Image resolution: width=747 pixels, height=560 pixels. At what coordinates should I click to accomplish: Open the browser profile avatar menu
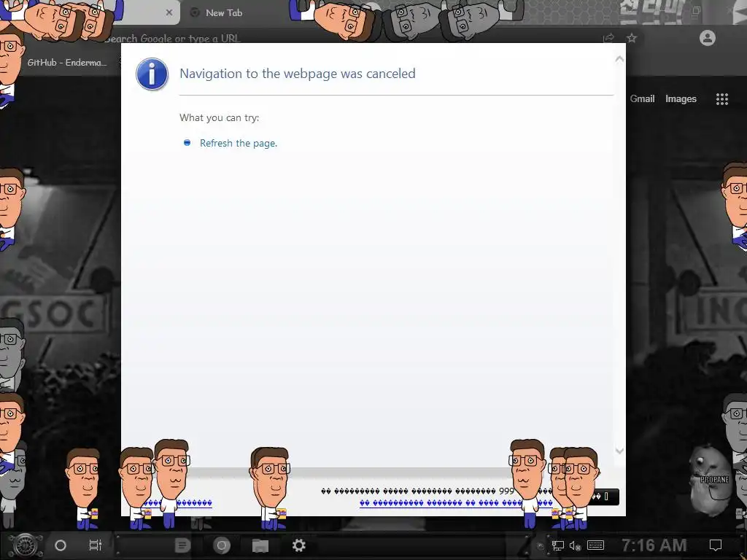tap(708, 38)
